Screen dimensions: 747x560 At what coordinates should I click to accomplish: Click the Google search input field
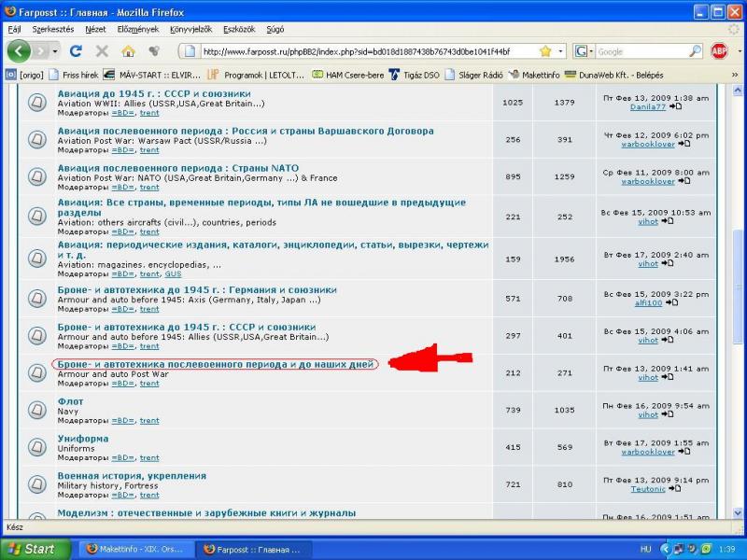pos(641,51)
